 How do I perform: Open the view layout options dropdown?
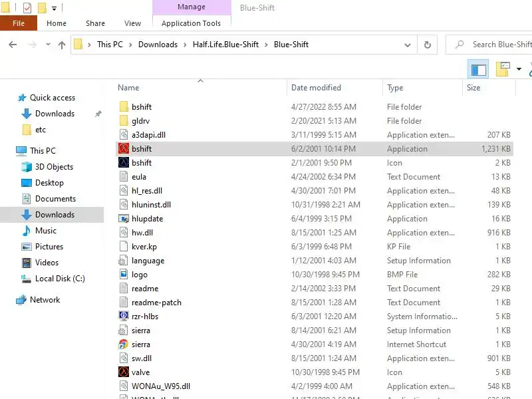pyautogui.click(x=519, y=69)
